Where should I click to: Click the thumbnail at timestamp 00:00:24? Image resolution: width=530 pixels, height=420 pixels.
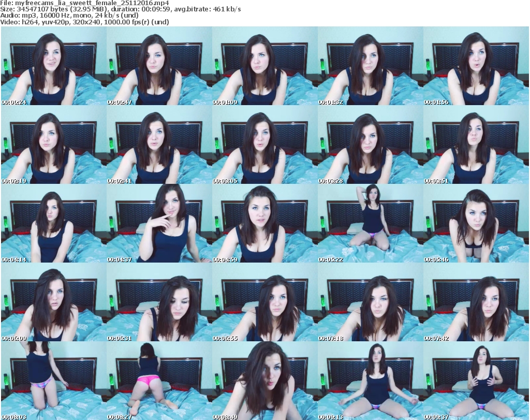coord(53,66)
